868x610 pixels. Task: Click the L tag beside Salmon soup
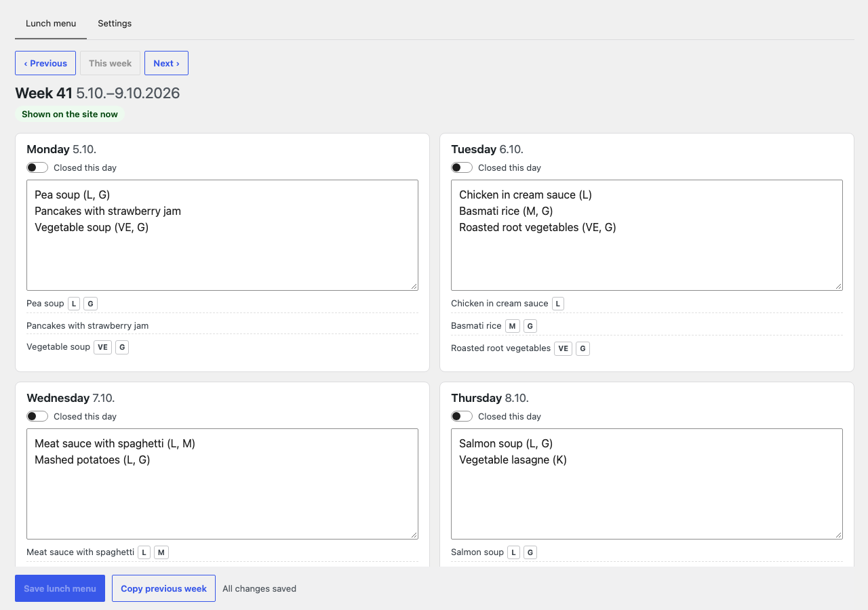[514, 552]
